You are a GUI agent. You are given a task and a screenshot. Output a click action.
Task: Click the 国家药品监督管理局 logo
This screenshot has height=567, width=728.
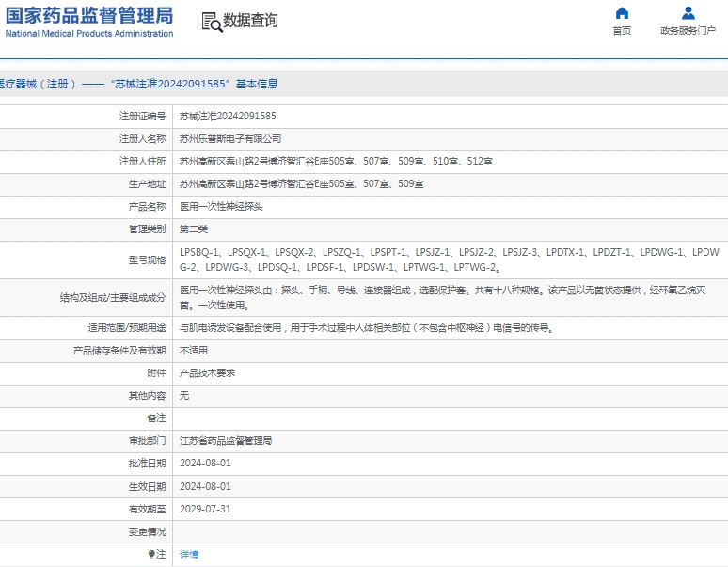pyautogui.click(x=89, y=16)
